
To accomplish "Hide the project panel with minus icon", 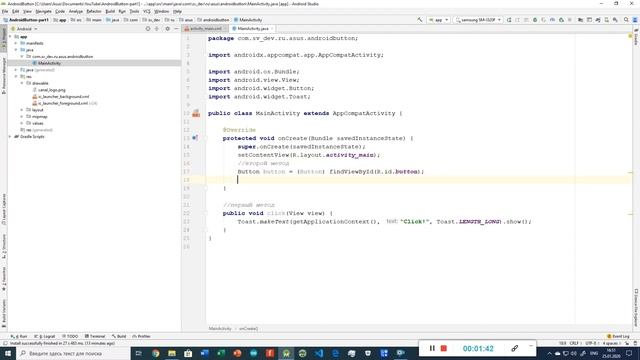I will click(x=176, y=29).
